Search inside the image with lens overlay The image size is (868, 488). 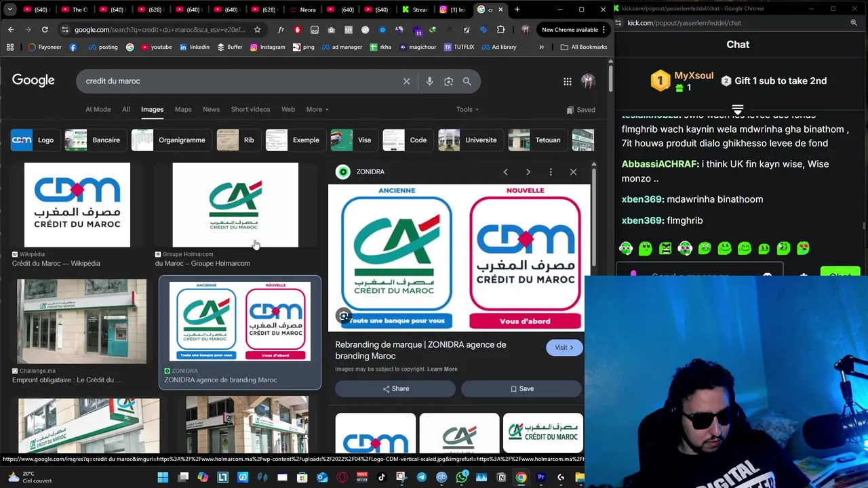click(x=344, y=316)
